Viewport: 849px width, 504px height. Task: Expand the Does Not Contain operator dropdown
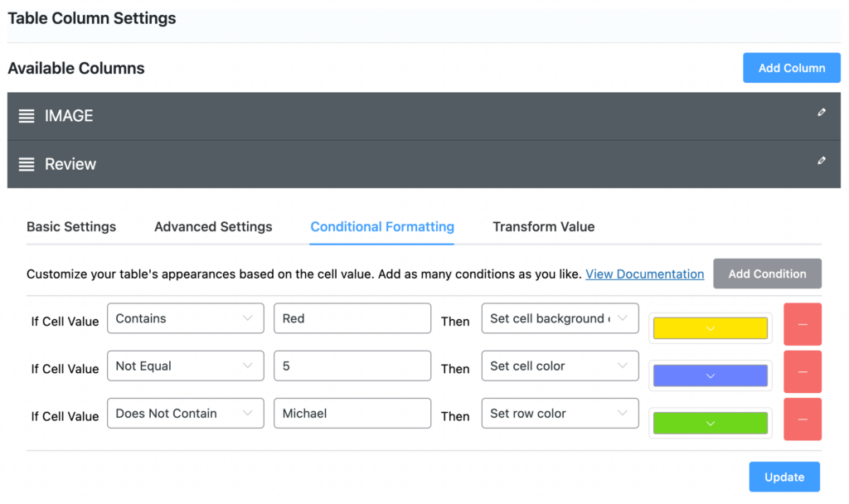click(x=186, y=414)
